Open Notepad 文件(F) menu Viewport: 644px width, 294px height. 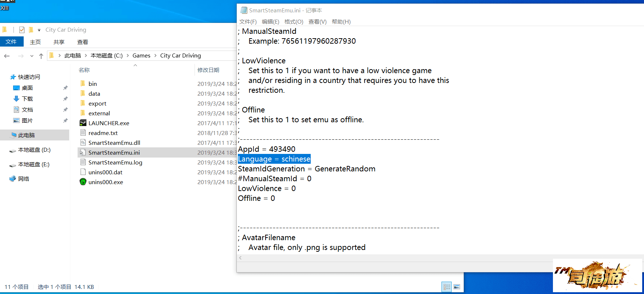(x=248, y=22)
